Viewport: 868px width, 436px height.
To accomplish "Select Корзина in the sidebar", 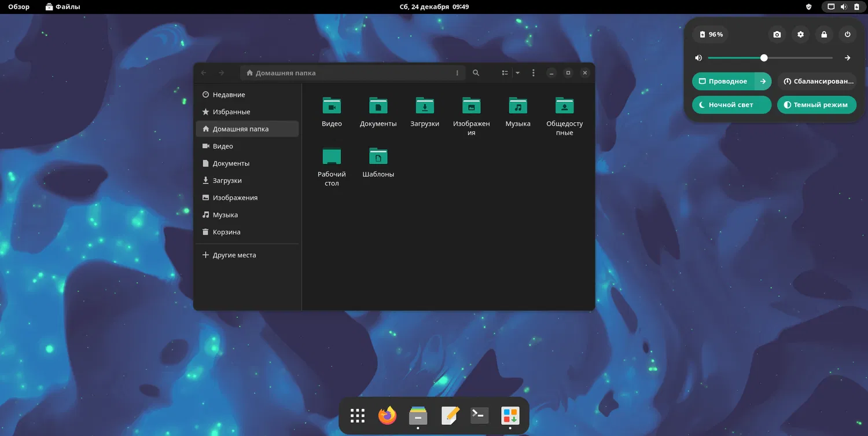I will tap(226, 232).
